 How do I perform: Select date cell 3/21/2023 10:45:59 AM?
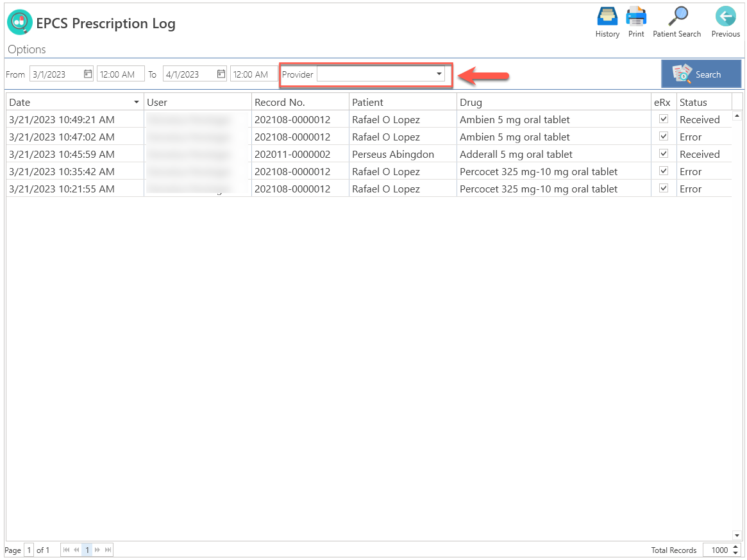click(75, 154)
